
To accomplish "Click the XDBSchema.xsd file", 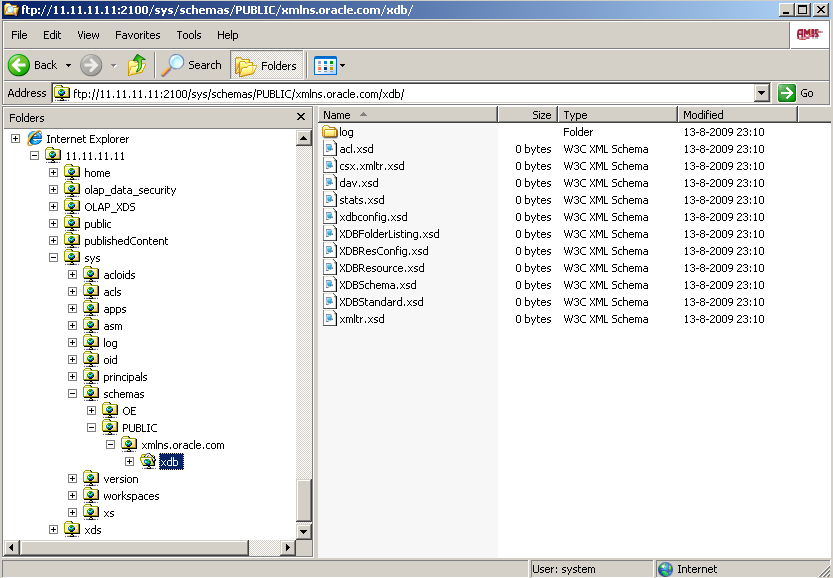I will pos(377,285).
